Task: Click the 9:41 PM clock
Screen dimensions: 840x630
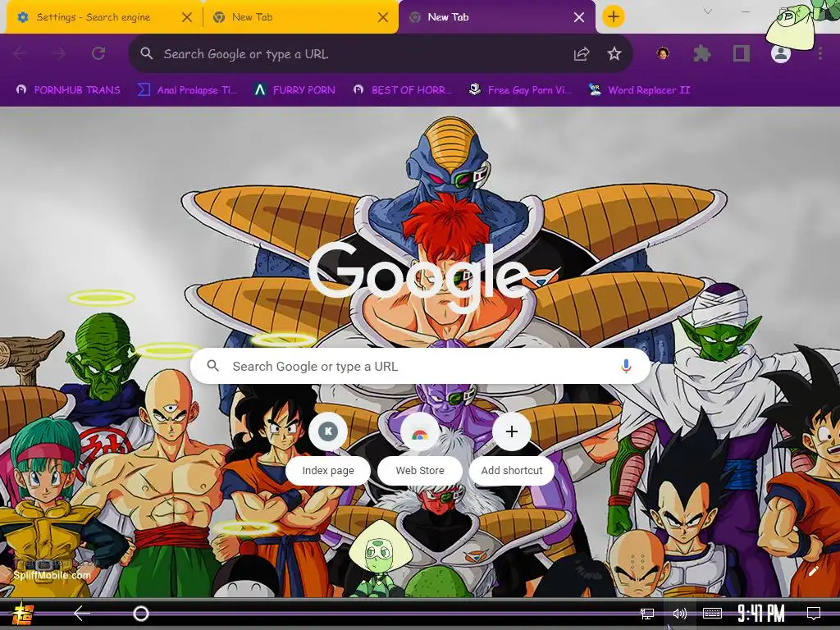Action: click(760, 614)
